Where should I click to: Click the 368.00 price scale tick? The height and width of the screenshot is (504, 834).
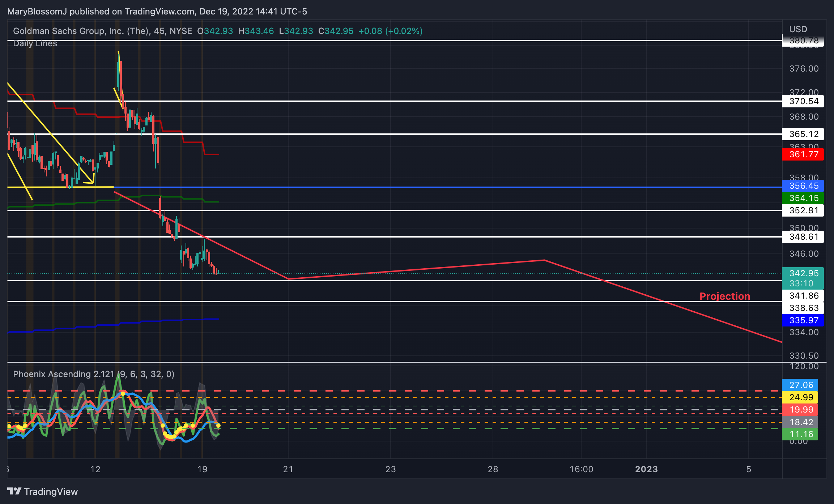(804, 117)
